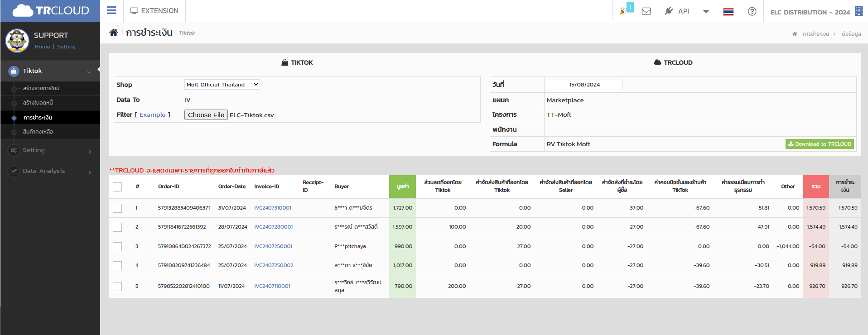
Task: Click the Formula value RV.Tiktok.Moft
Action: (568, 144)
